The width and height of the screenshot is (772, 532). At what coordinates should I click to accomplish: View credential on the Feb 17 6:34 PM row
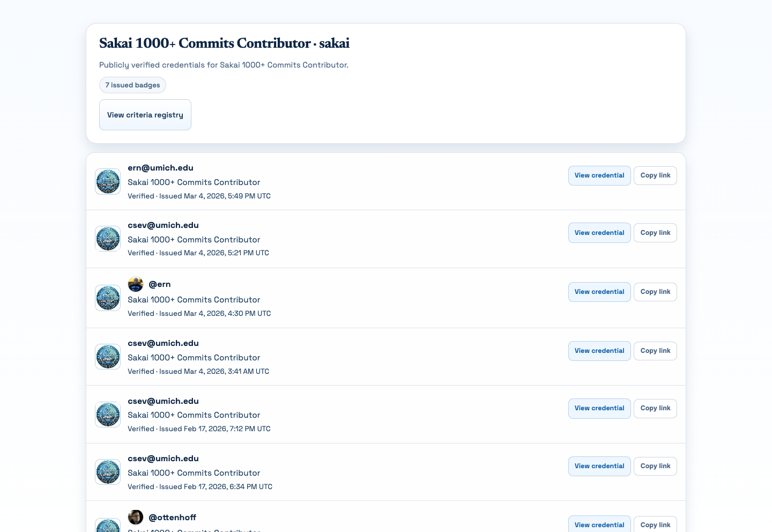[x=599, y=466]
